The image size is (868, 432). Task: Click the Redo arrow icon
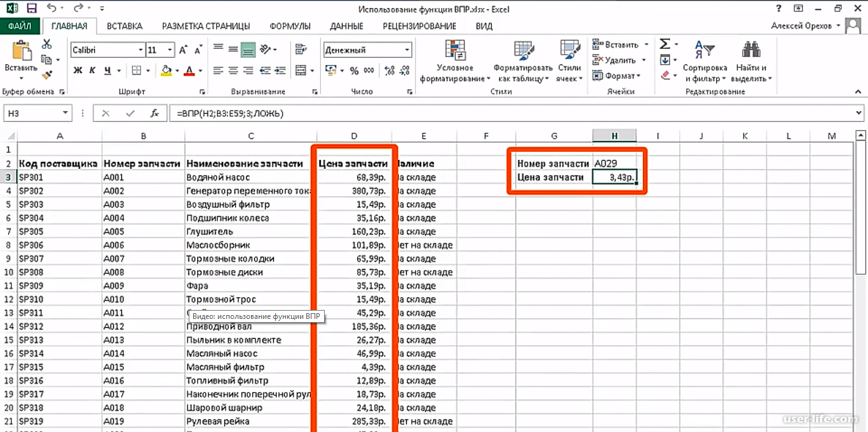coord(79,9)
